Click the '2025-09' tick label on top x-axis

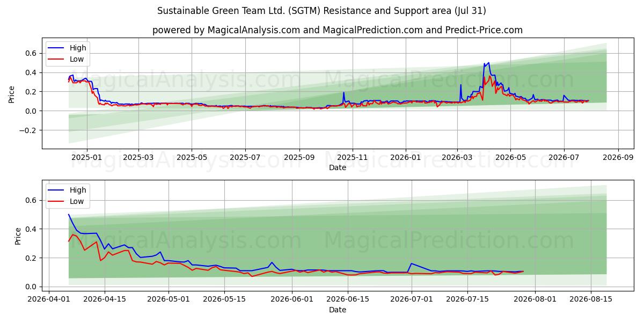click(299, 158)
